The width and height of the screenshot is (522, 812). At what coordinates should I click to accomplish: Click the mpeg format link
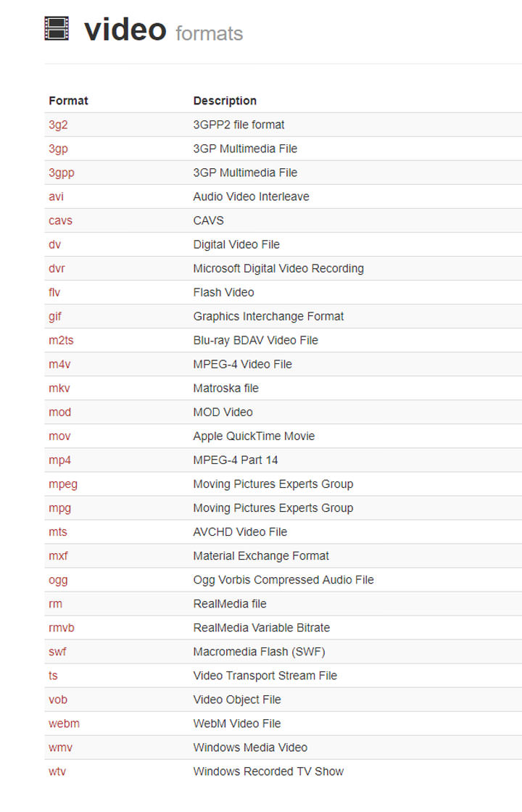click(62, 484)
